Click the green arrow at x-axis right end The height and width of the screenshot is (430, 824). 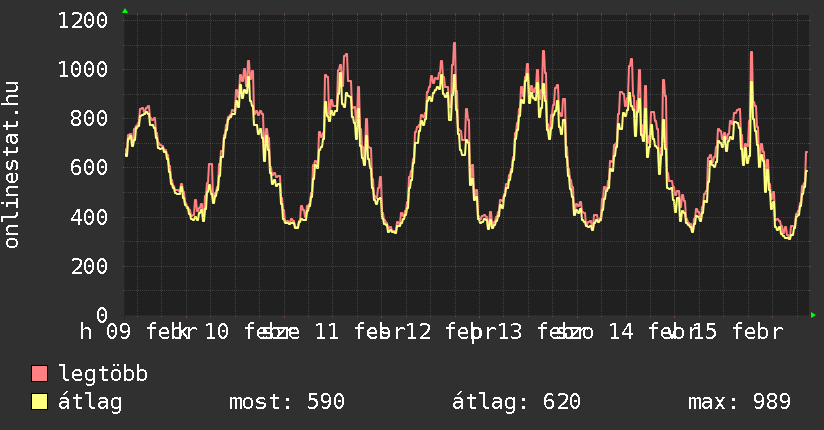click(813, 315)
